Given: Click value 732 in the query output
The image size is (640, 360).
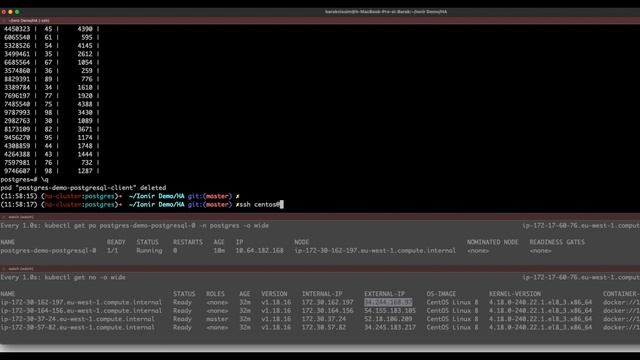Looking at the screenshot, I should pos(87,162).
